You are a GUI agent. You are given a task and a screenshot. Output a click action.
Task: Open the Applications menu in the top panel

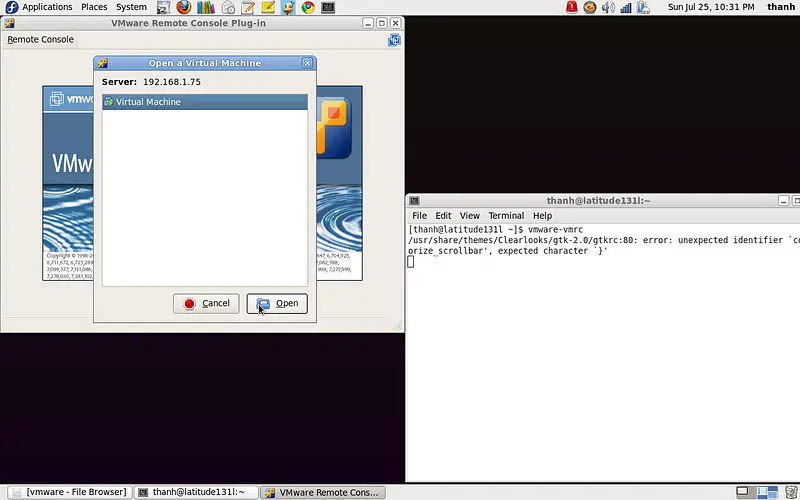click(x=47, y=7)
